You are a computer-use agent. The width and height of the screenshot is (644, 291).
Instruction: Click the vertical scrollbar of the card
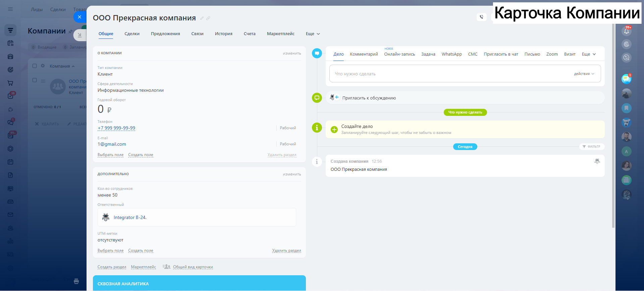click(x=613, y=127)
